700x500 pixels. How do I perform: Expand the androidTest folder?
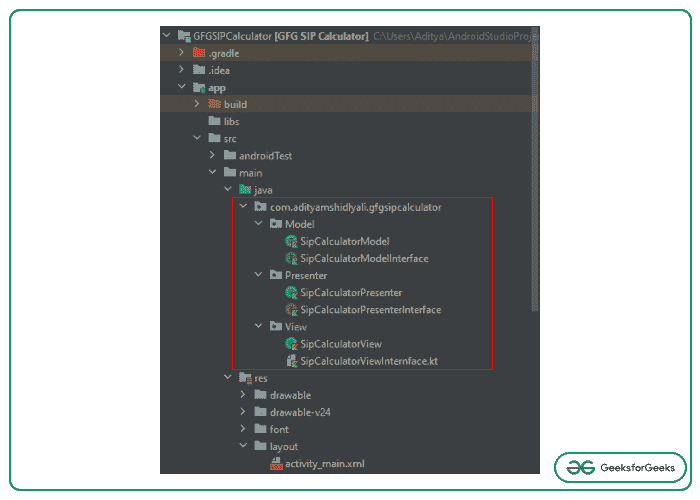coord(213,156)
